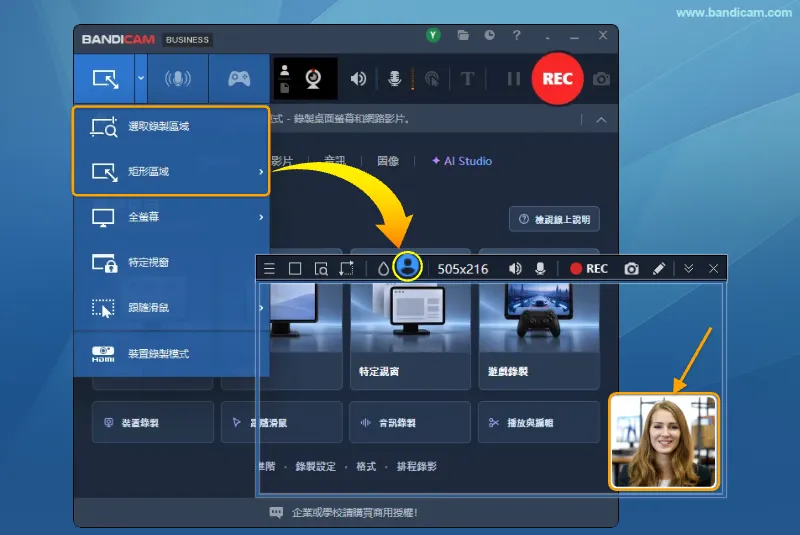800x535 pixels.
Task: Open the screen mode dropdown arrow
Action: coord(141,79)
